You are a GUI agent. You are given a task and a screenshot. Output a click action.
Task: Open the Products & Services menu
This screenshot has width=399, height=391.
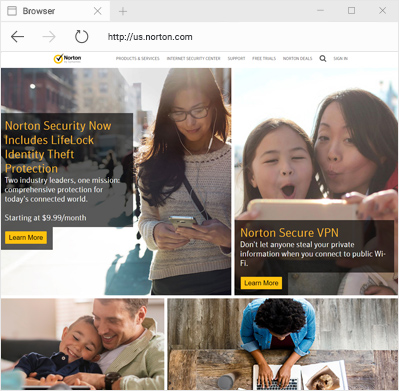pyautogui.click(x=138, y=59)
